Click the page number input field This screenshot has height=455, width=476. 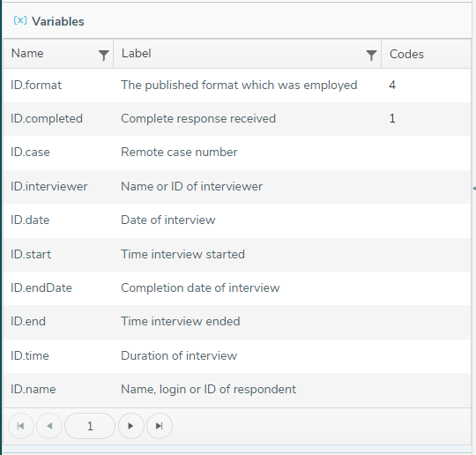(90, 426)
